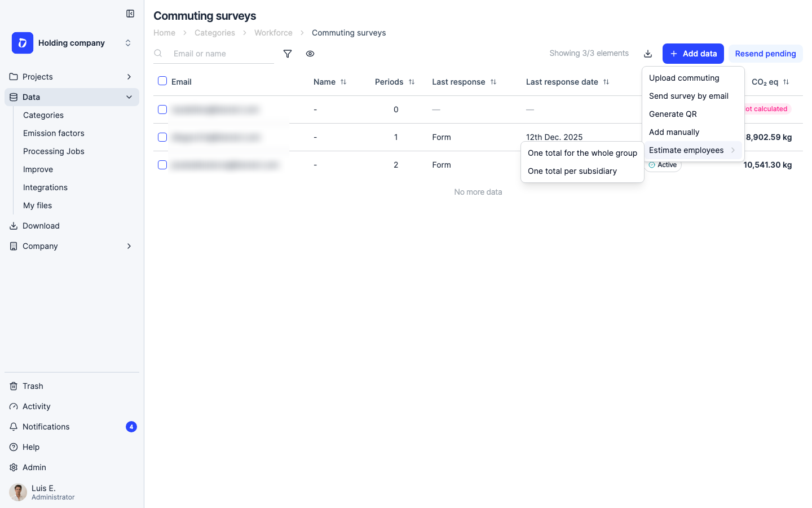Click the Admin gear icon
This screenshot has height=508, width=812.
coord(14,467)
